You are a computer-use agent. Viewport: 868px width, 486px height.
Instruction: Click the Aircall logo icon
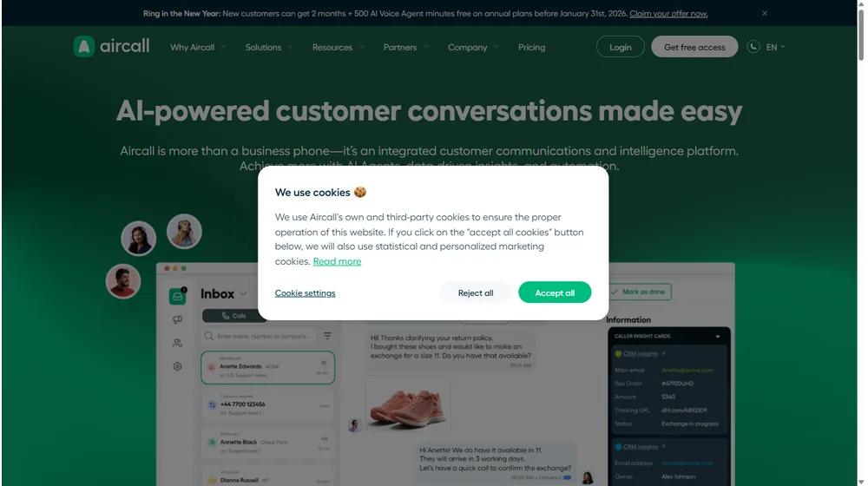click(x=83, y=47)
